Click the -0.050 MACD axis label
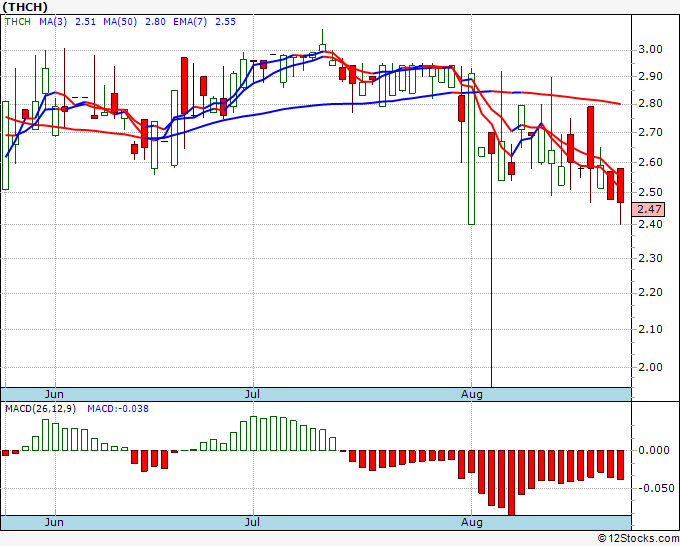This screenshot has height=546, width=680. (x=656, y=488)
